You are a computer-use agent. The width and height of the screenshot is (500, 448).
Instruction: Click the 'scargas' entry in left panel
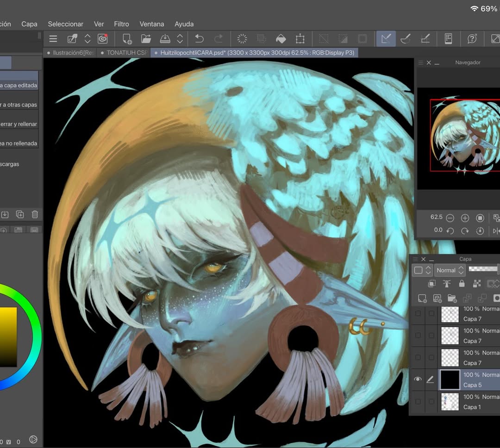pos(10,164)
